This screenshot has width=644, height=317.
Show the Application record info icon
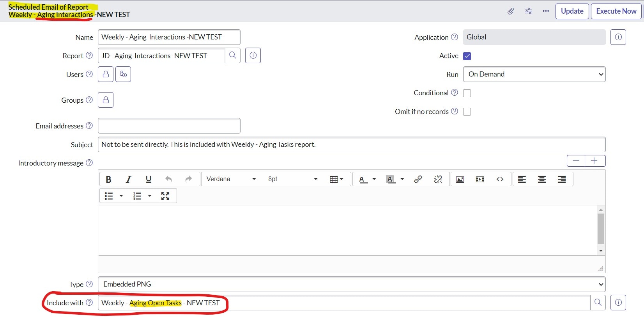point(618,37)
